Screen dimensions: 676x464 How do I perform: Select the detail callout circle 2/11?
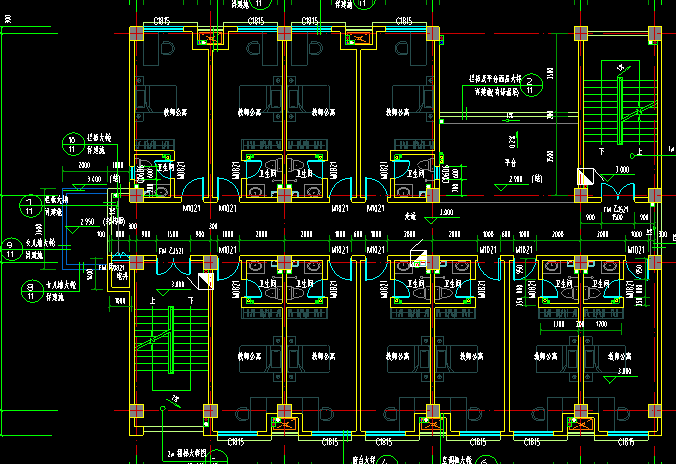tap(531, 85)
